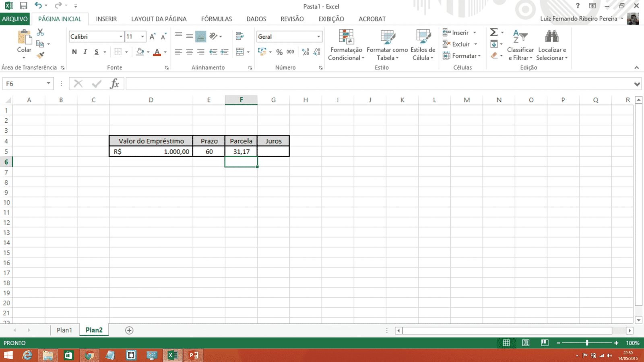Screen dimensions: 644x362
Task: Click the Classificar e Filtrar button
Action: coord(520,45)
